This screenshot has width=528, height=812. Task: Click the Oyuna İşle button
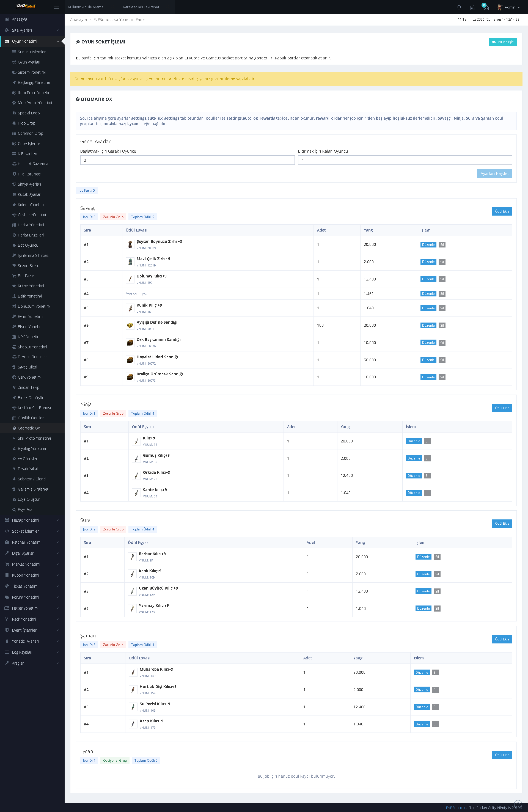click(502, 42)
